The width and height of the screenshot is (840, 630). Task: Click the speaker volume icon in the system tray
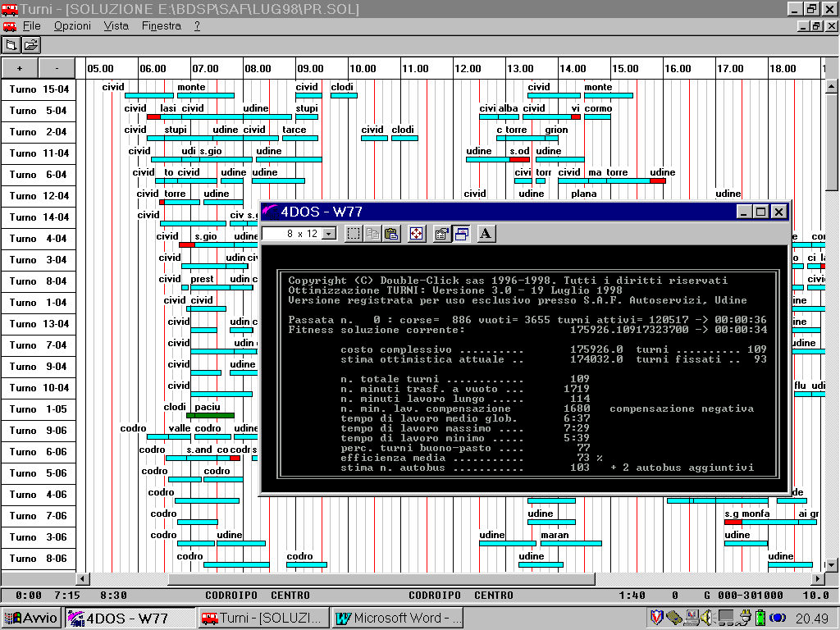(706, 618)
